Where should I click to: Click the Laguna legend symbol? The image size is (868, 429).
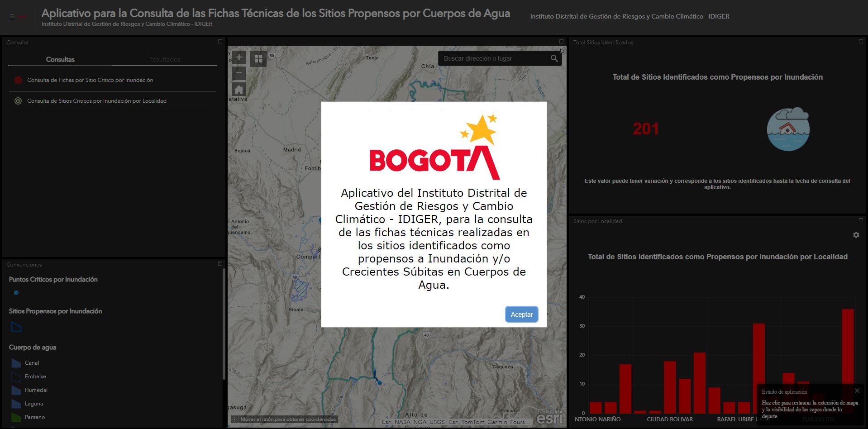point(16,404)
